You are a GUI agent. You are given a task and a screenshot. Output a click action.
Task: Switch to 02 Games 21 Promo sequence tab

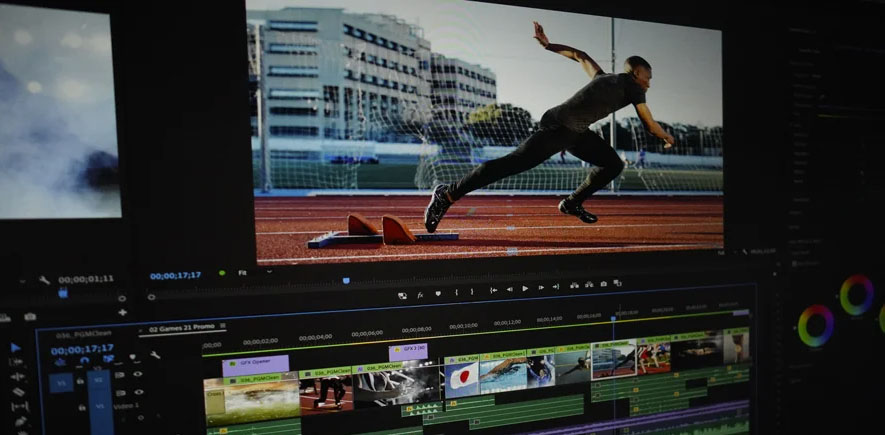pyautogui.click(x=181, y=328)
